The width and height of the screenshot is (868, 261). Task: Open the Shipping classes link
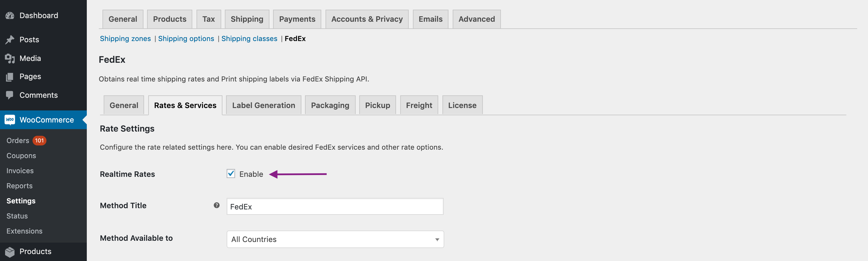coord(249,39)
